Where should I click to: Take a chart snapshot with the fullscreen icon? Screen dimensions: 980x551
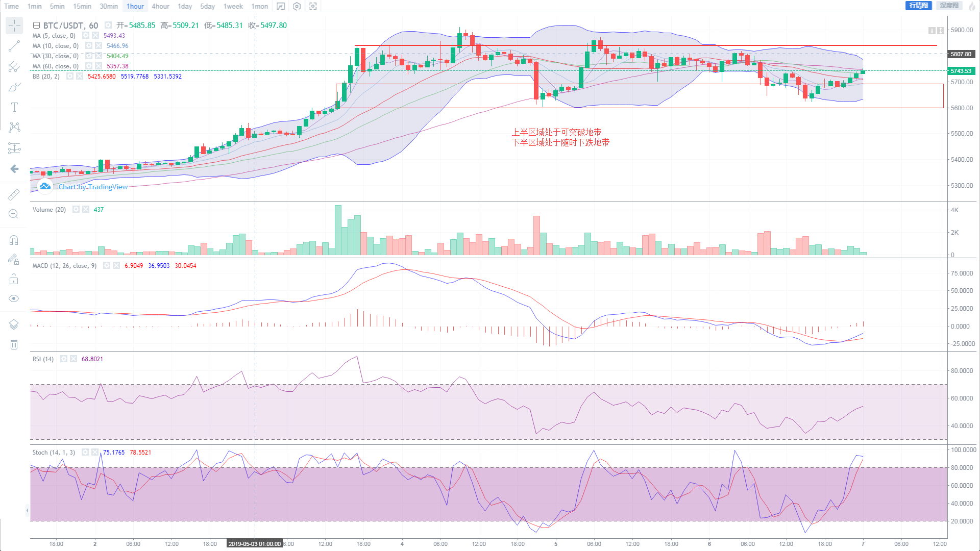[313, 6]
